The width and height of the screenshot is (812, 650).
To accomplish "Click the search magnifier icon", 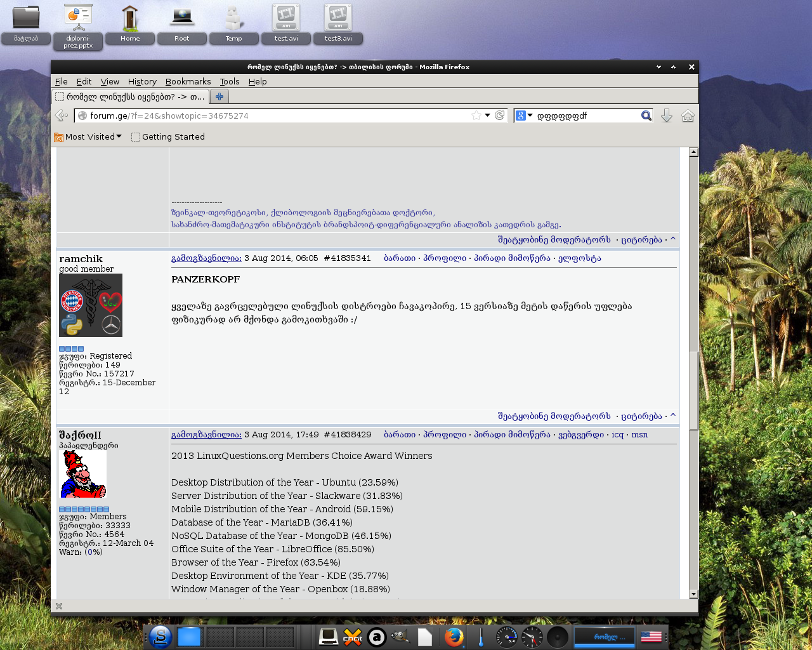I will 646,116.
